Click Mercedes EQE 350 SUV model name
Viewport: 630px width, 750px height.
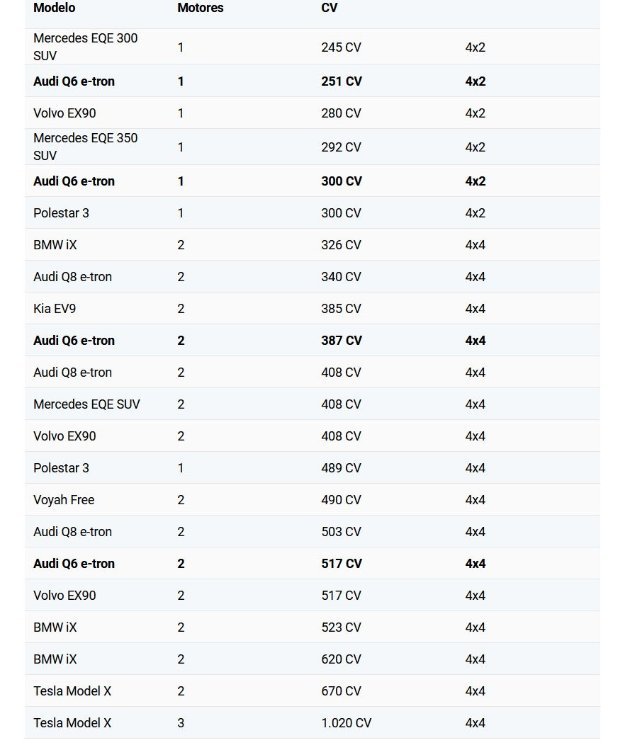coord(85,147)
